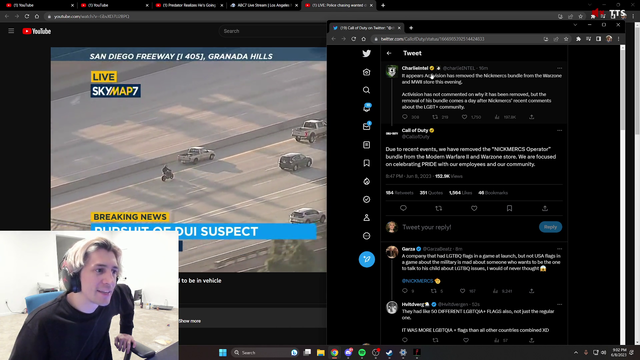Open Chrome menu in Twitter window
Image resolution: width=640 pixels, height=360 pixels.
[618, 39]
